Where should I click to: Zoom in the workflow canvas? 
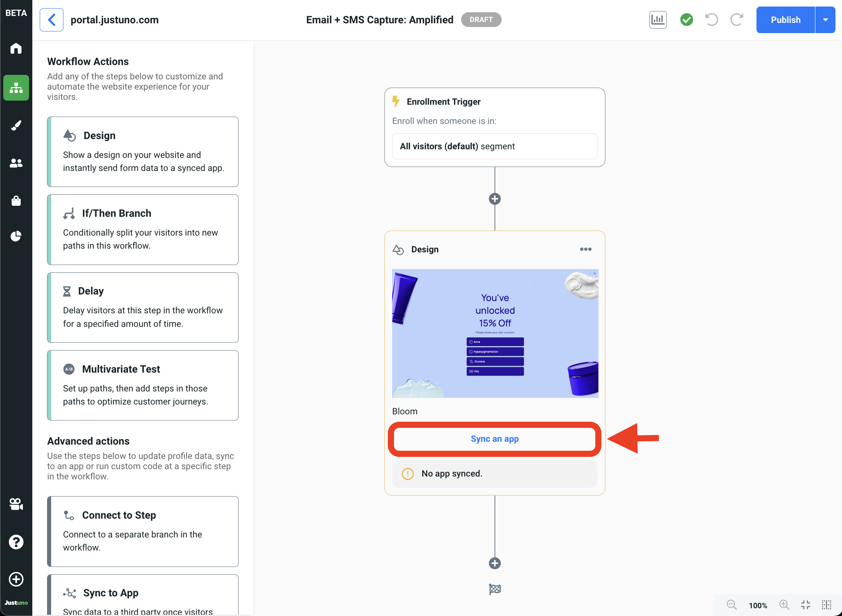(x=784, y=605)
